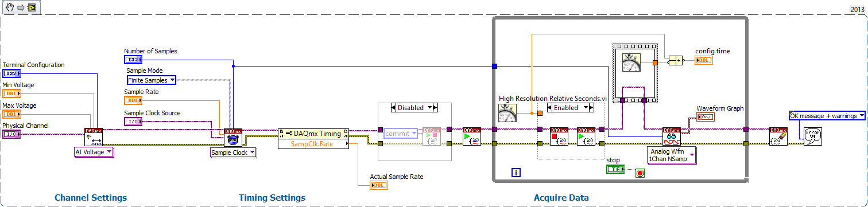868x207 pixels.
Task: Click previous-case arrow on Disabled structure
Action: 394,107
